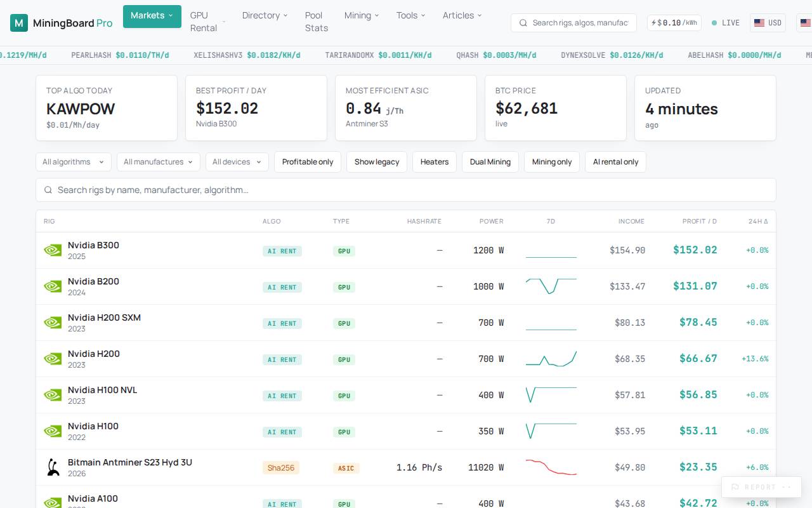This screenshot has width=812, height=508.
Task: Click the $23.35 profit value
Action: [698, 467]
